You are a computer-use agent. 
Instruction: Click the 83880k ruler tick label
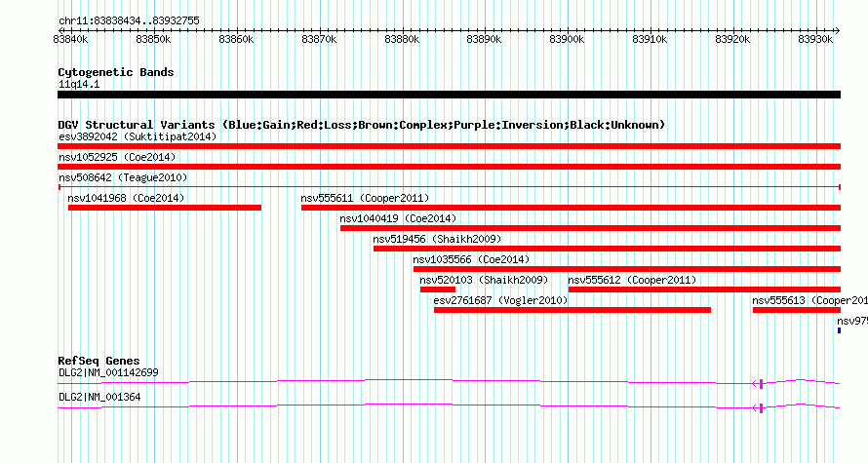(x=402, y=39)
